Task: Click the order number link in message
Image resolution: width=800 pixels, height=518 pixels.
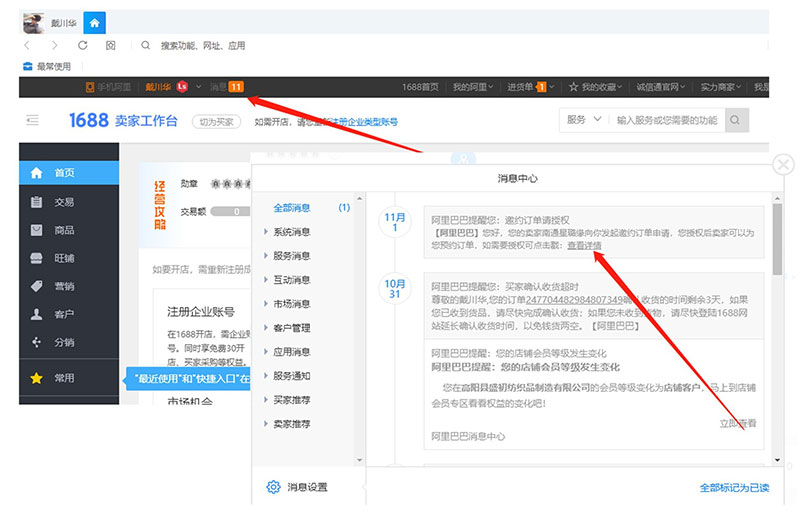Action: tap(575, 300)
